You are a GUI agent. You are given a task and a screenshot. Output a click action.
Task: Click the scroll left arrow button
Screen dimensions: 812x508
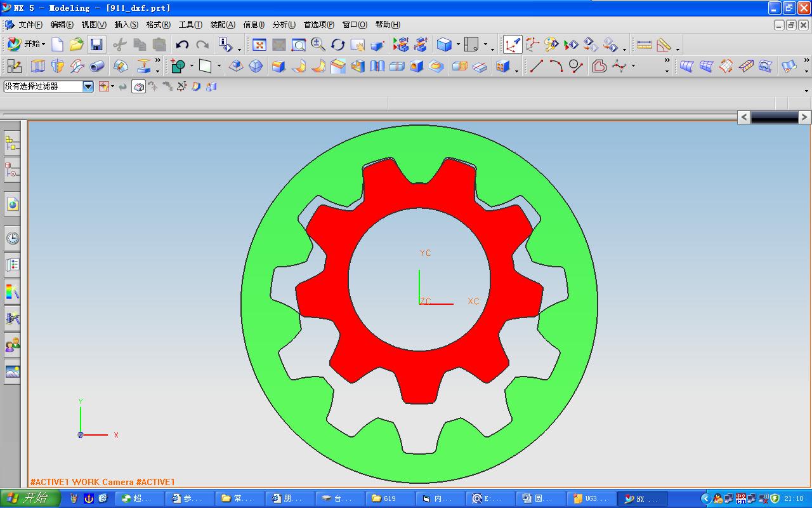[x=744, y=117]
